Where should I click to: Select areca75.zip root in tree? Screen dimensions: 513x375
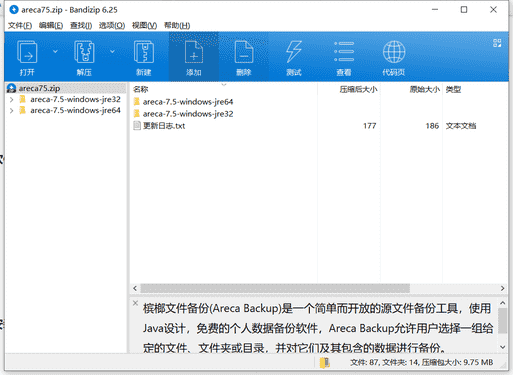coord(39,88)
